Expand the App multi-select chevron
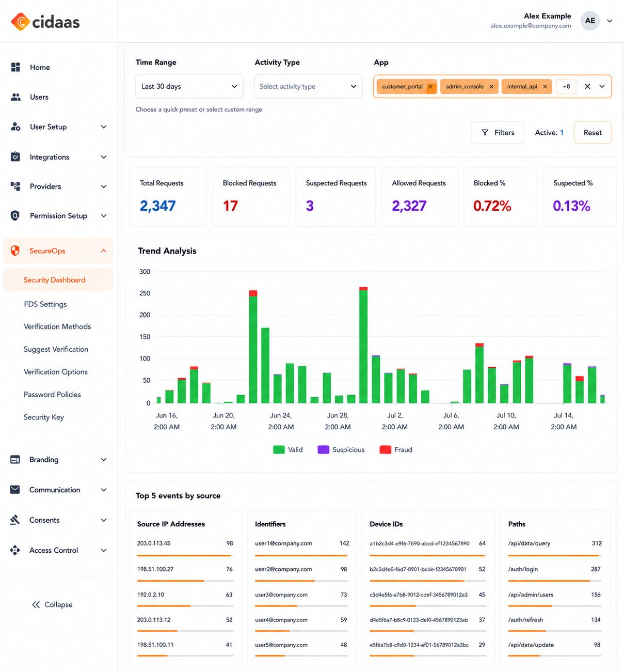The width and height of the screenshot is (624, 672). (602, 86)
